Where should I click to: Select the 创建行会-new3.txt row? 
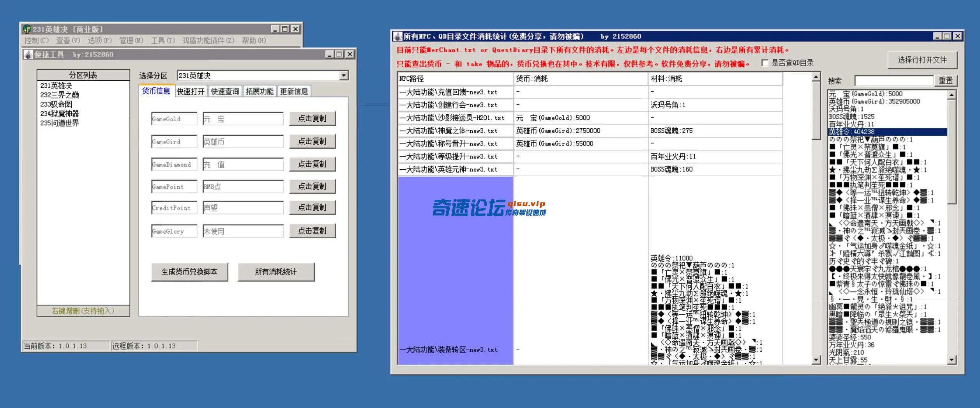coord(590,105)
